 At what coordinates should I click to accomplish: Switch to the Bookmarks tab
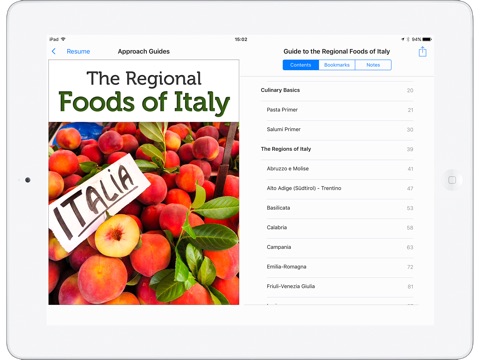pyautogui.click(x=337, y=65)
